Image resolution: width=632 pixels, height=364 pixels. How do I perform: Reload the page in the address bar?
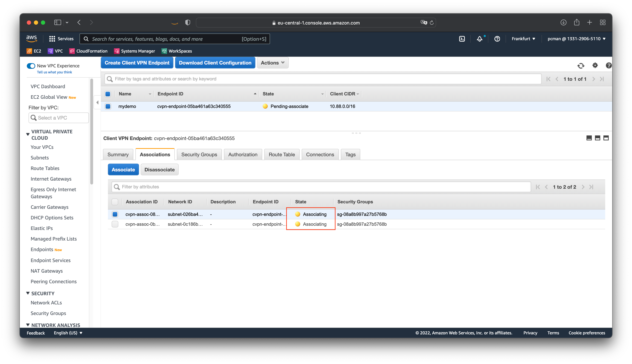(x=432, y=23)
